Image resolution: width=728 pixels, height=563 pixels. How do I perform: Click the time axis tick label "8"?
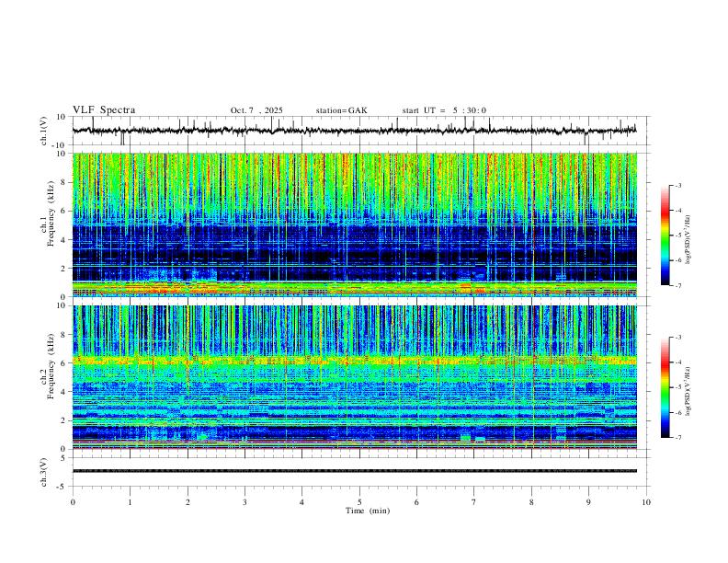point(531,502)
